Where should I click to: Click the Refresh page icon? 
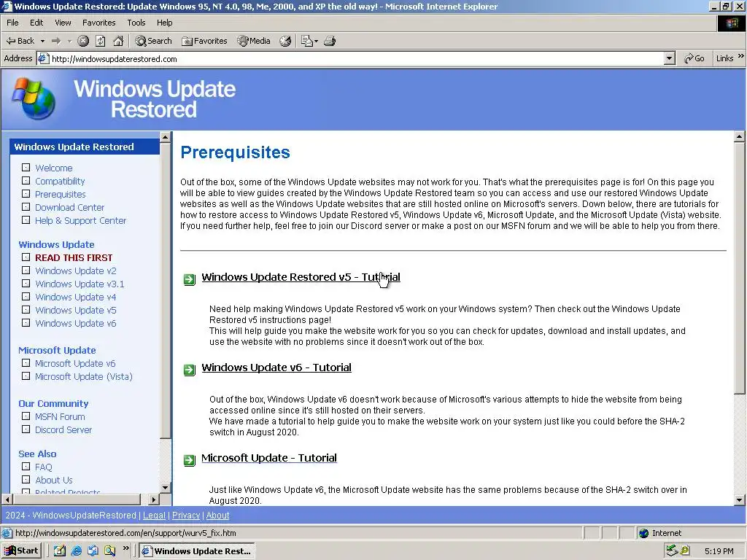101,41
